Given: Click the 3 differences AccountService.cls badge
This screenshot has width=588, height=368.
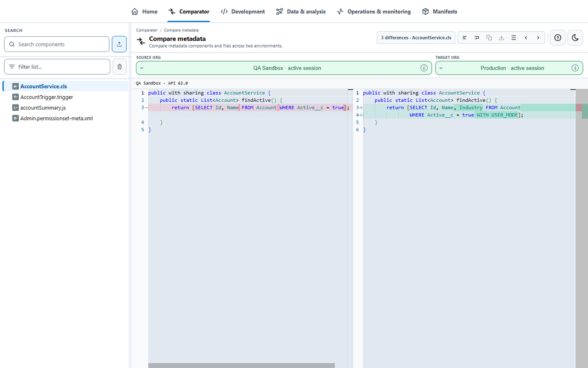Looking at the screenshot, I should click(416, 38).
